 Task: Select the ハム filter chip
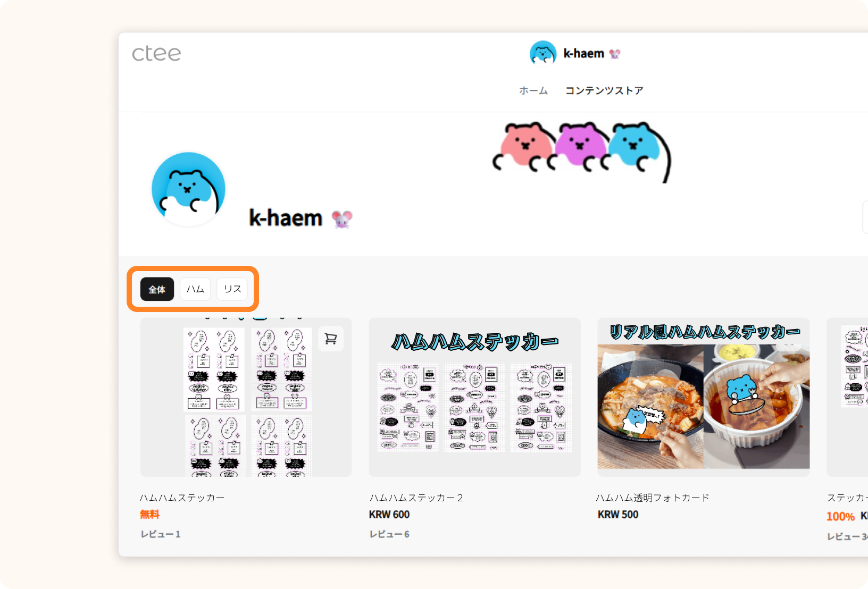195,289
